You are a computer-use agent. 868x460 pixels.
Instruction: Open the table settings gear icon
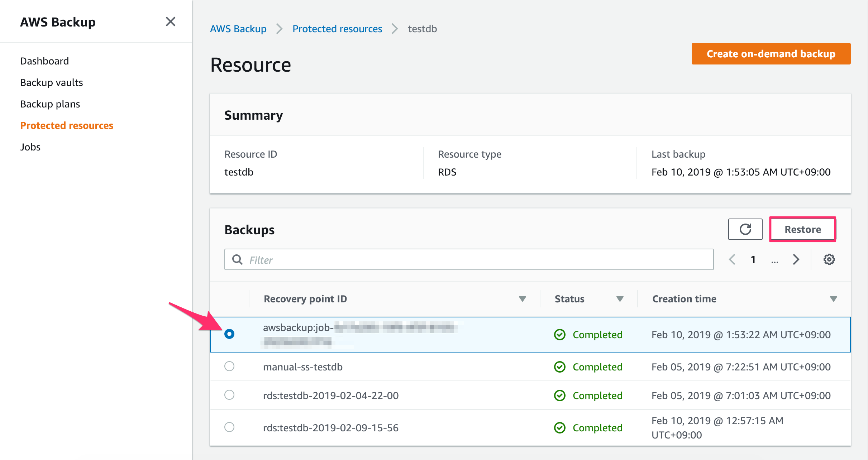[x=829, y=259]
